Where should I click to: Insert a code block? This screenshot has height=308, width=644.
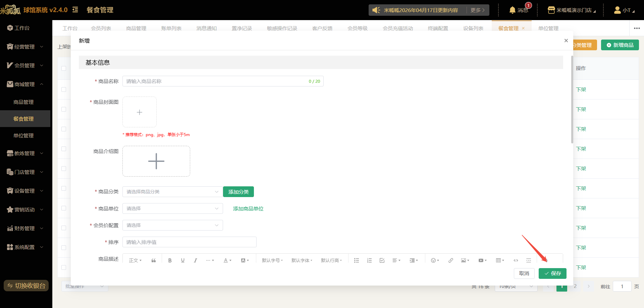(516, 260)
